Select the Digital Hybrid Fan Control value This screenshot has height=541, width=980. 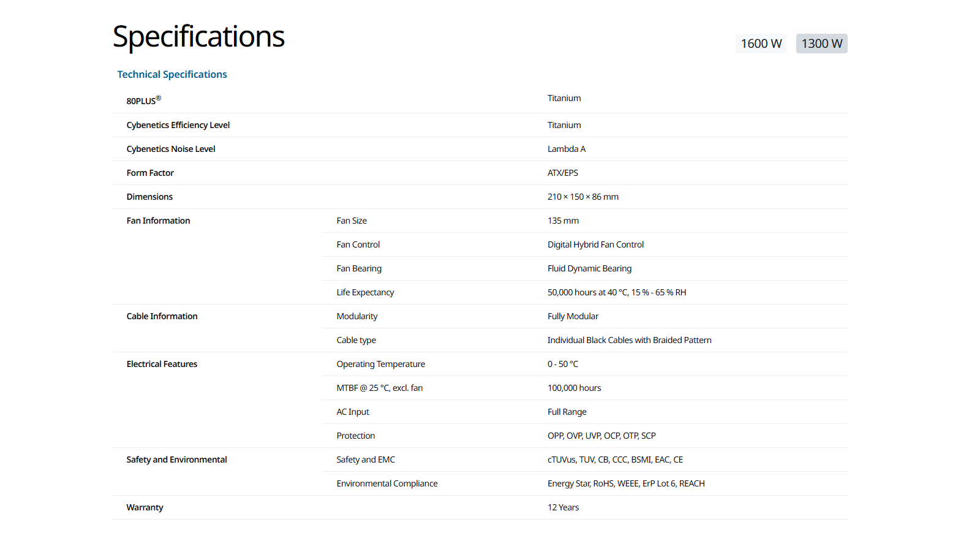[x=595, y=244]
